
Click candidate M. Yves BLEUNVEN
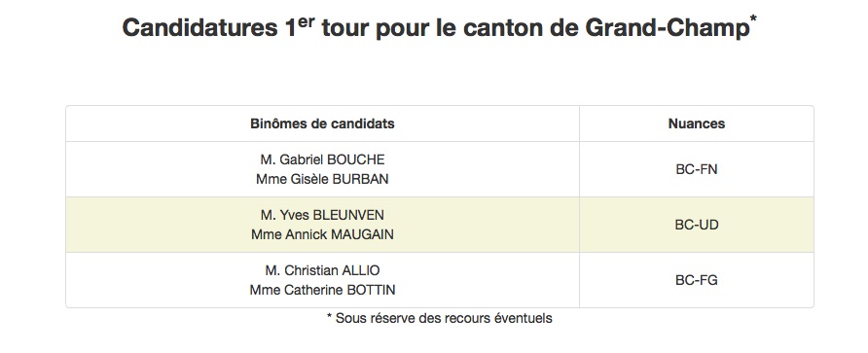point(322,215)
